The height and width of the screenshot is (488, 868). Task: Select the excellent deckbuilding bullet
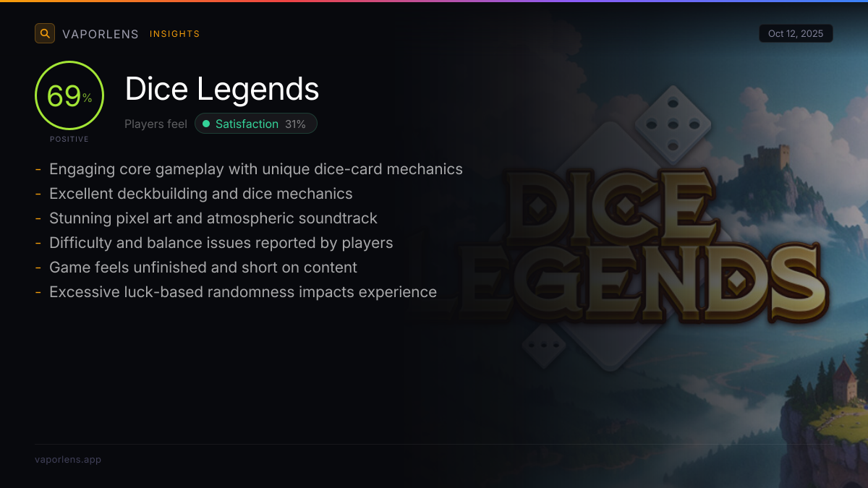click(194, 194)
